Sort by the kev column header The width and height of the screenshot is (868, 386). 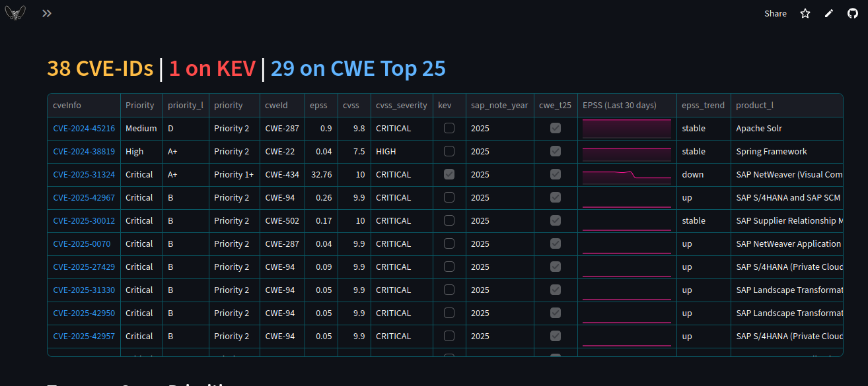tap(449, 105)
